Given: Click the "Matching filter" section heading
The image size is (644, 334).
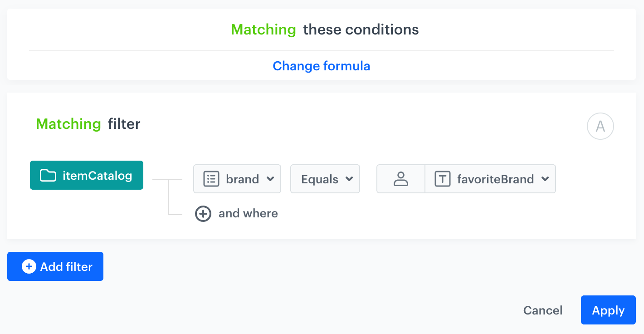Looking at the screenshot, I should pyautogui.click(x=88, y=123).
